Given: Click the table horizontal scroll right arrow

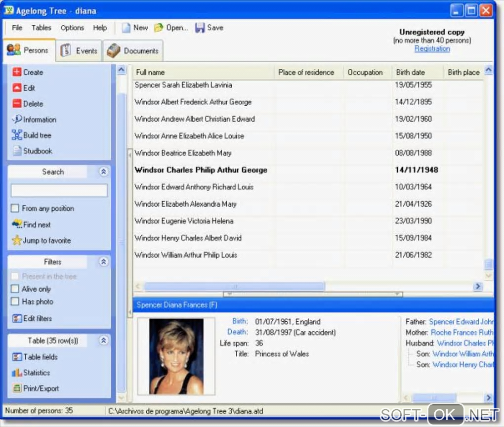Looking at the screenshot, I should pyautogui.click(x=478, y=286).
